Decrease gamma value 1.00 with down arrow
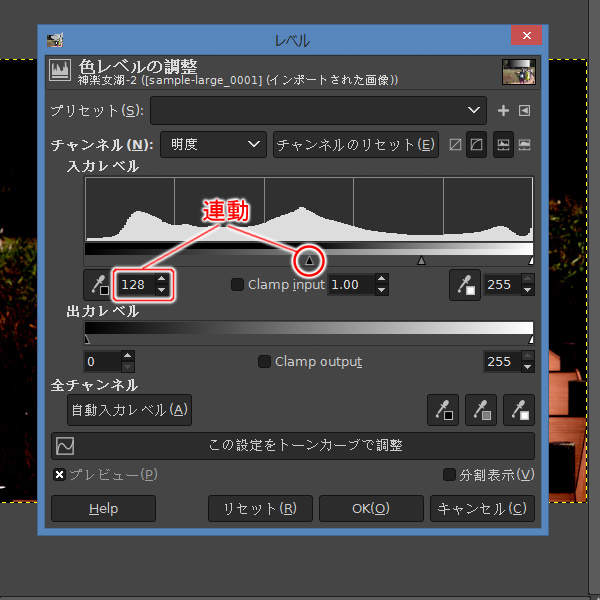This screenshot has width=600, height=600. (x=381, y=290)
